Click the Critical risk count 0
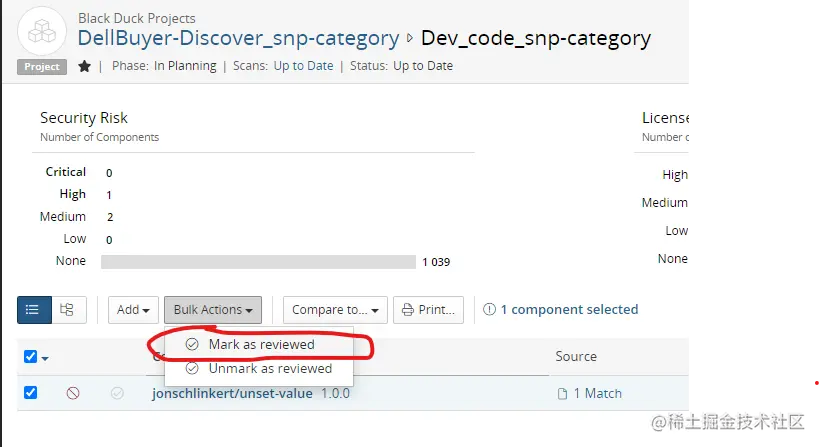This screenshot has height=447, width=820. 109,173
